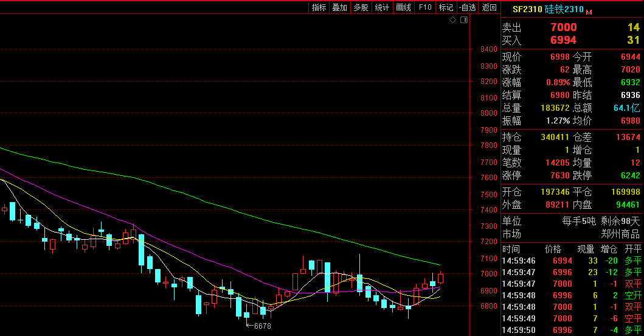Click the 开平 column header in tick list
This screenshot has height=336, width=644.
tap(634, 249)
